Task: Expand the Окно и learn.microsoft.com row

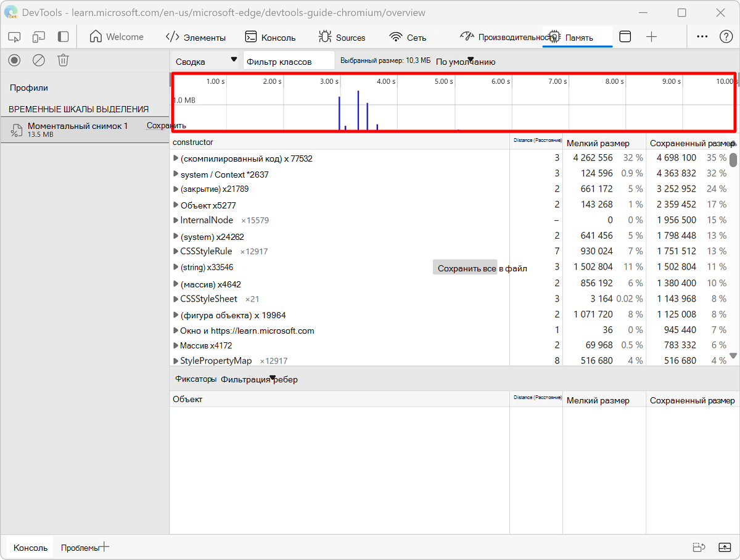Action: 176,331
